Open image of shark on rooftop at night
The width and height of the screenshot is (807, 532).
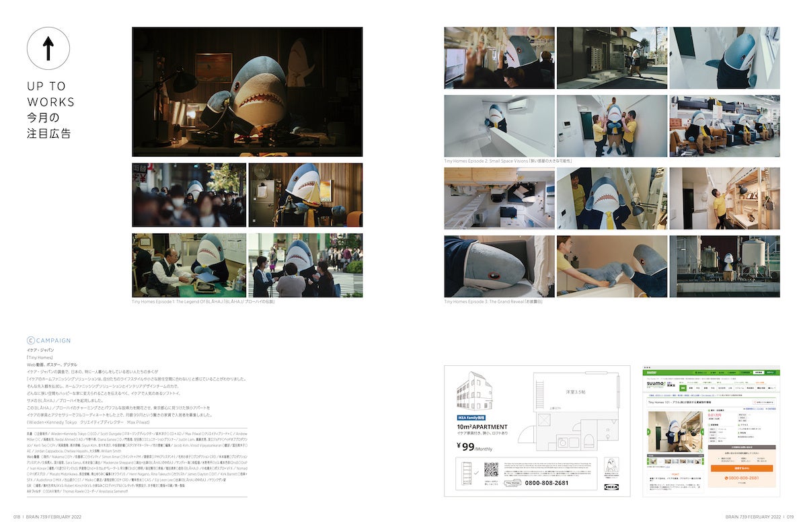[x=725, y=266]
